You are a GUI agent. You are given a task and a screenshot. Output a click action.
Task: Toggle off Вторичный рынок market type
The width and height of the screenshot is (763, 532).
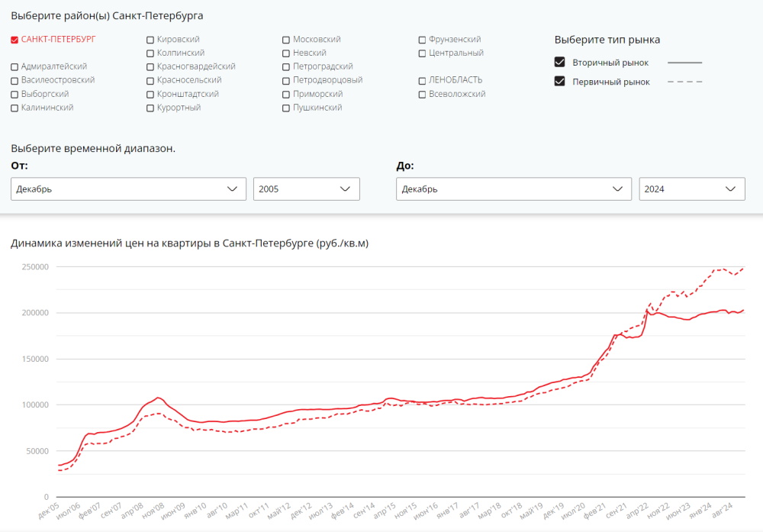559,63
